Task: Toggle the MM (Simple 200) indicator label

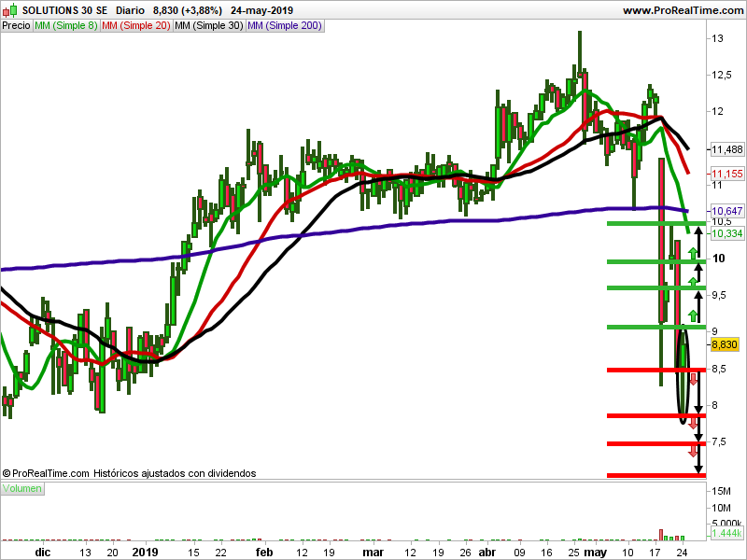Action: [x=284, y=25]
